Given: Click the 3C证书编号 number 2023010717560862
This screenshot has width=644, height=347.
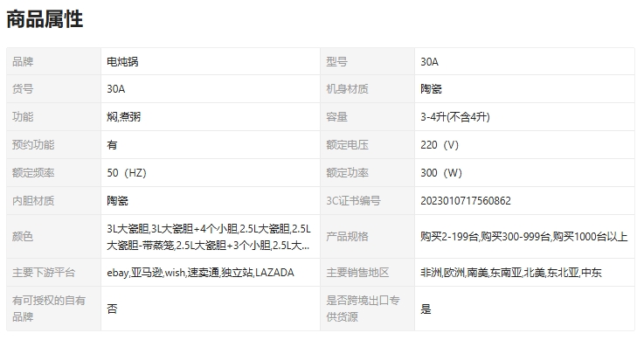Looking at the screenshot, I should tap(466, 200).
